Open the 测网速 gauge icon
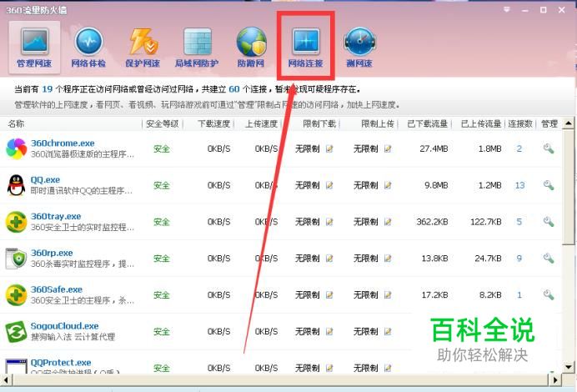Image resolution: width=577 pixels, height=392 pixels. point(359,42)
